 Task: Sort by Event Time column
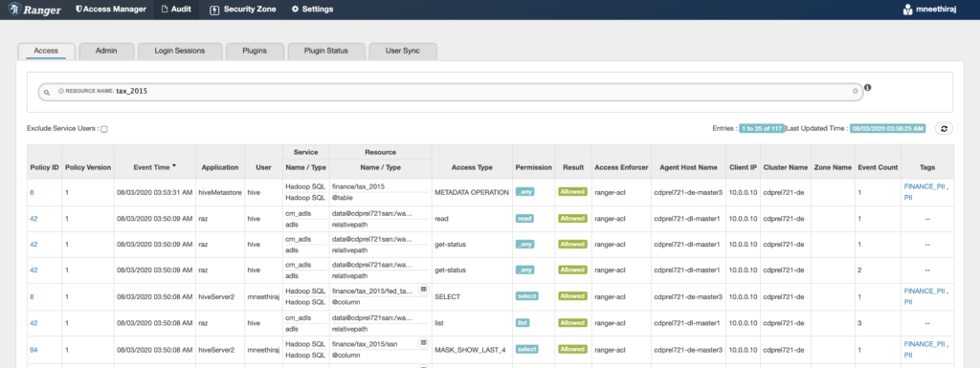point(155,167)
